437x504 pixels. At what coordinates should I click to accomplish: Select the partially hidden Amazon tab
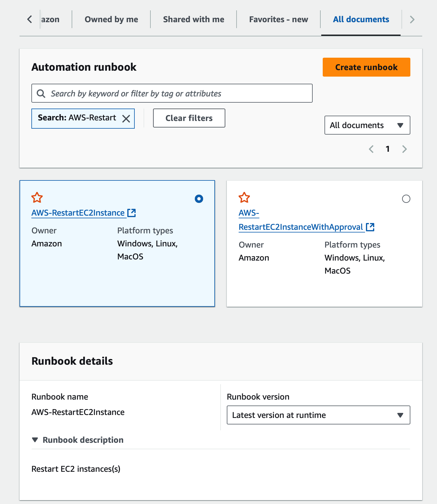click(x=50, y=20)
